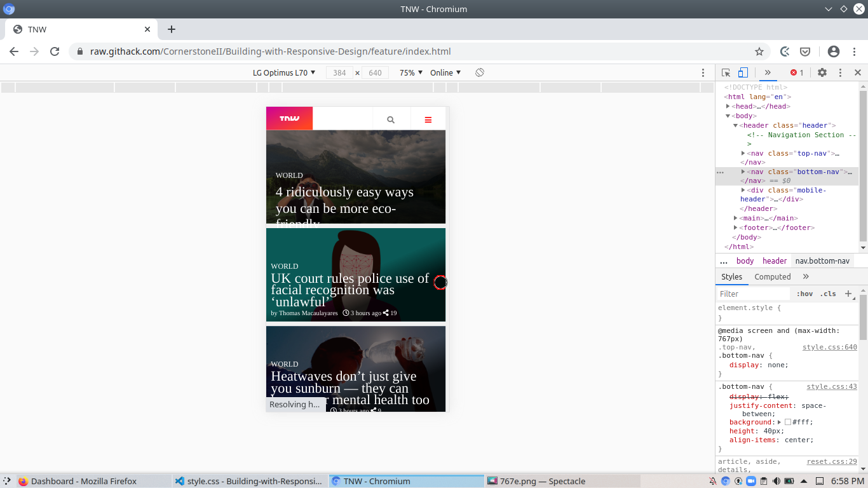Expand the main element node
Screen dimensions: 868x488
pyautogui.click(x=736, y=218)
